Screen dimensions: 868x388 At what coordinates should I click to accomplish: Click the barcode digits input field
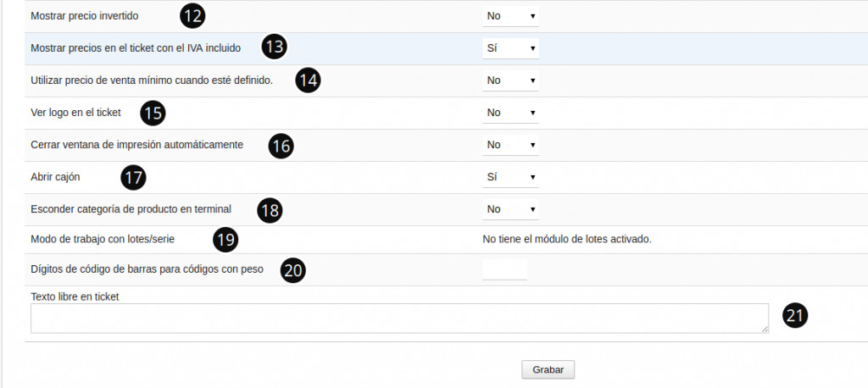tap(504, 270)
